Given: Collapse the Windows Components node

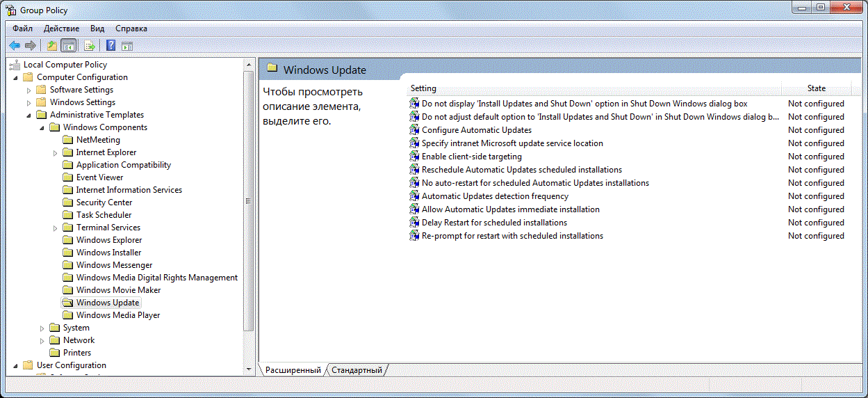Looking at the screenshot, I should pyautogui.click(x=42, y=127).
